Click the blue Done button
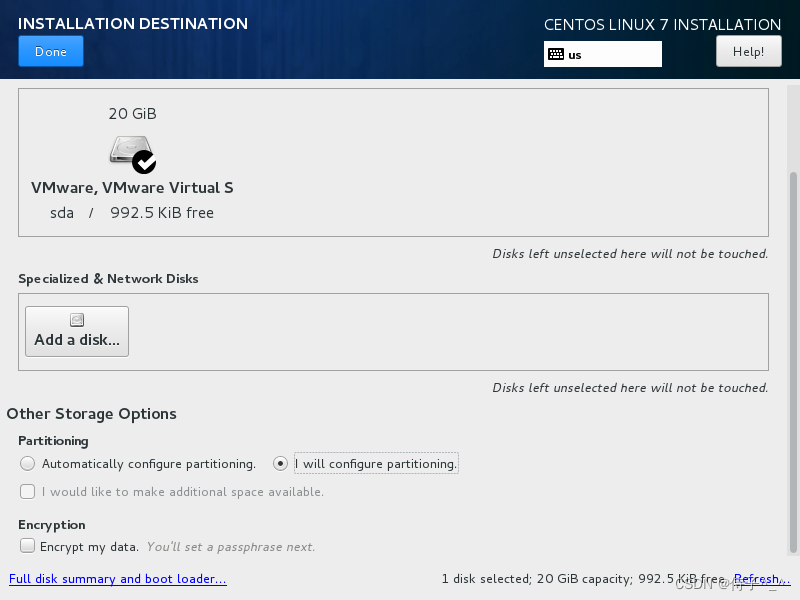The width and height of the screenshot is (800, 600). 51,52
